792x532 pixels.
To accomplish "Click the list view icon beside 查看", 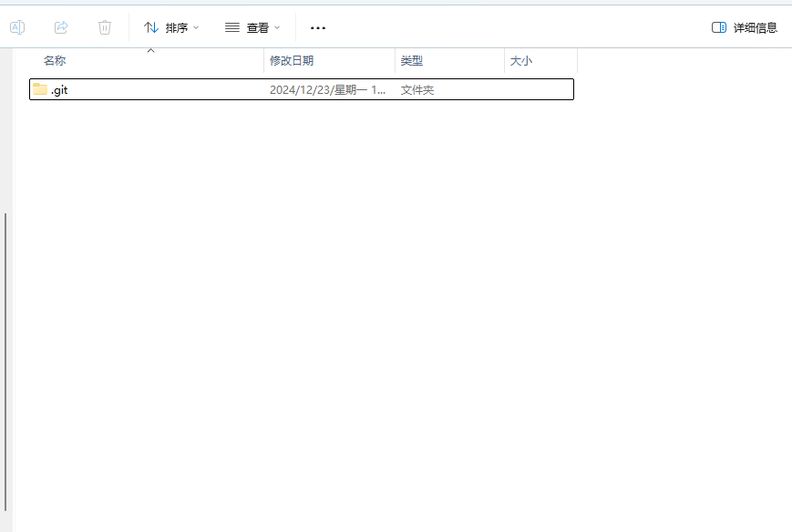I will point(231,27).
